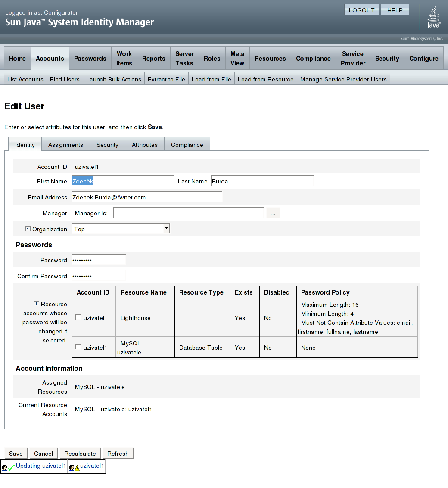Focus the Manager Is field

[x=189, y=213]
